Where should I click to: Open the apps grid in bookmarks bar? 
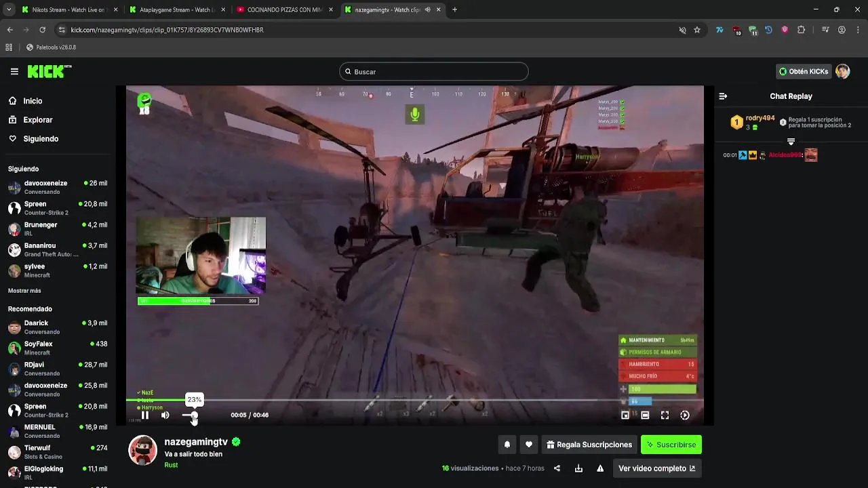9,47
